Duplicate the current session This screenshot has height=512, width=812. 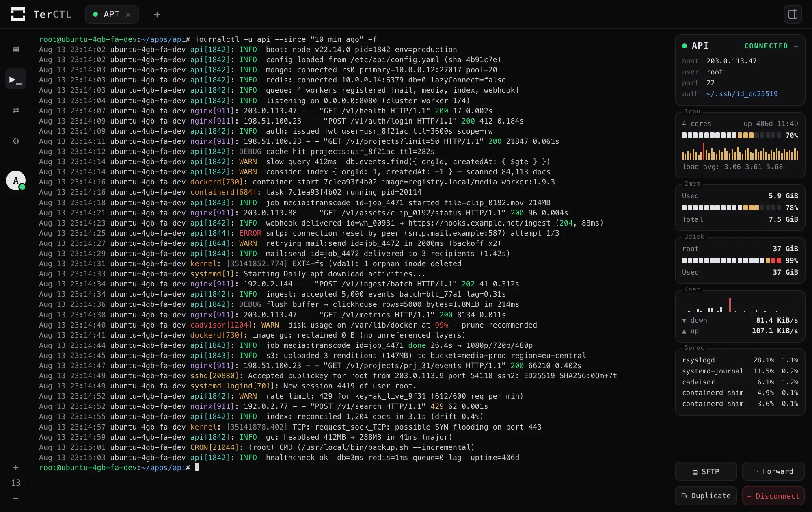point(706,496)
